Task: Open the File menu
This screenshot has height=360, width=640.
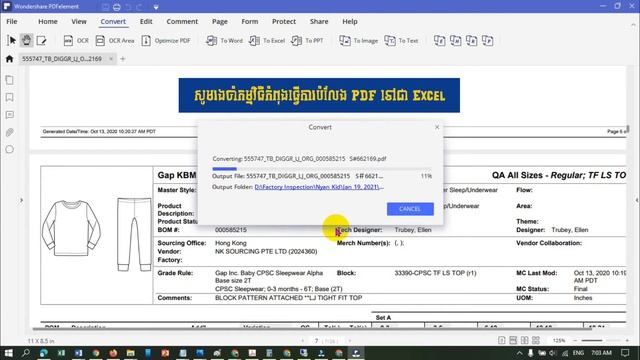Action: (x=12, y=21)
